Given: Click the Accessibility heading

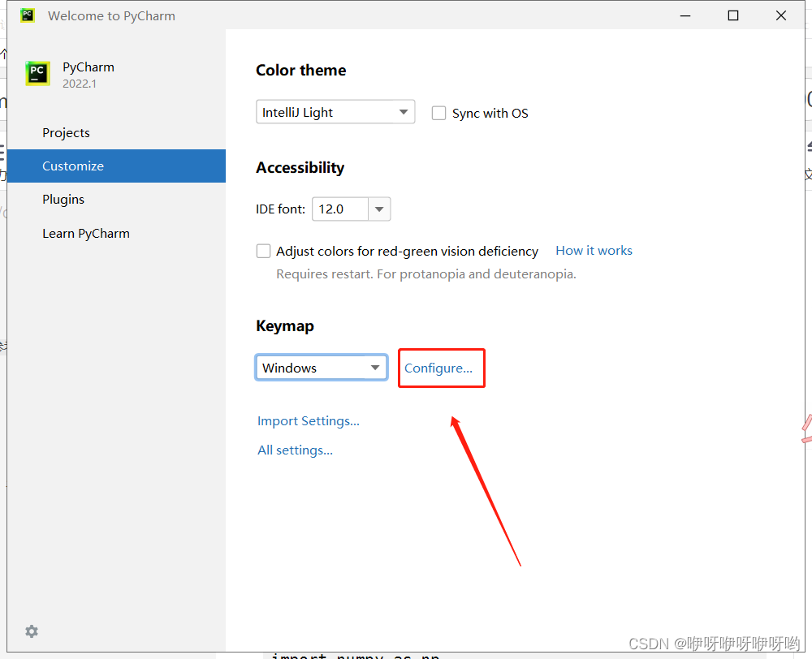Looking at the screenshot, I should tap(300, 168).
